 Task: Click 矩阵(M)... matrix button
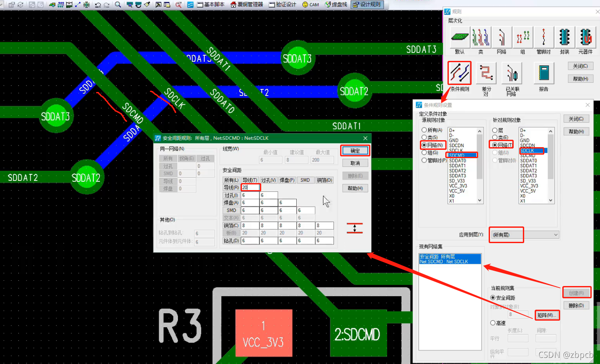click(x=547, y=315)
